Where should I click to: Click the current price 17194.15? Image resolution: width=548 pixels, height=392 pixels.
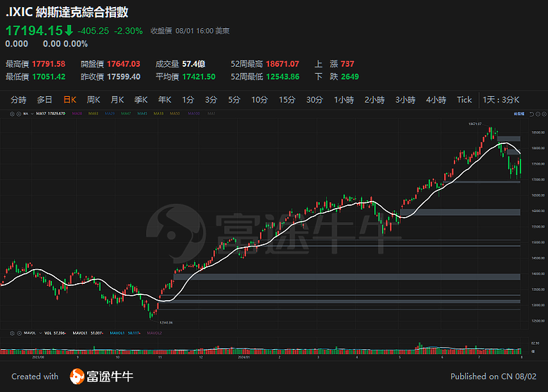point(34,31)
